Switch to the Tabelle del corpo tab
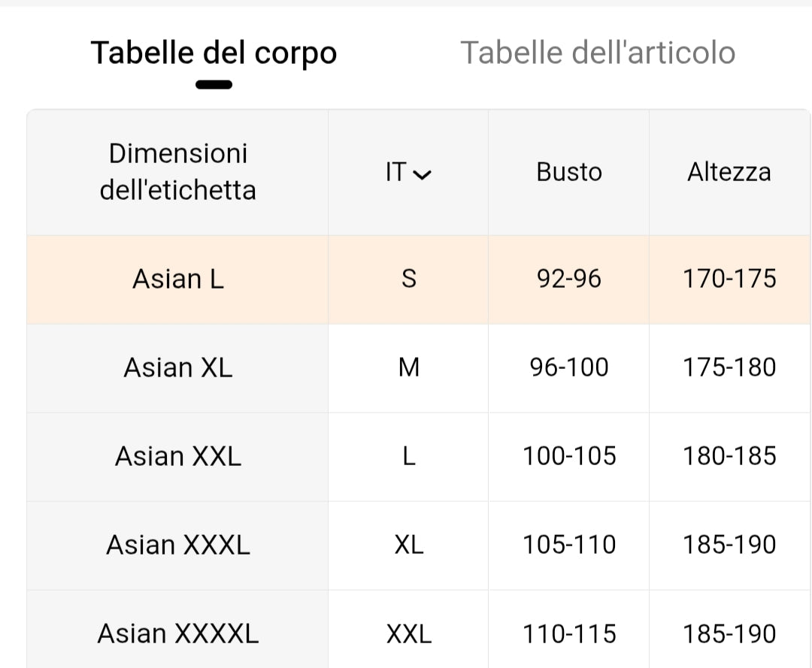The height and width of the screenshot is (668, 812). pos(214,53)
